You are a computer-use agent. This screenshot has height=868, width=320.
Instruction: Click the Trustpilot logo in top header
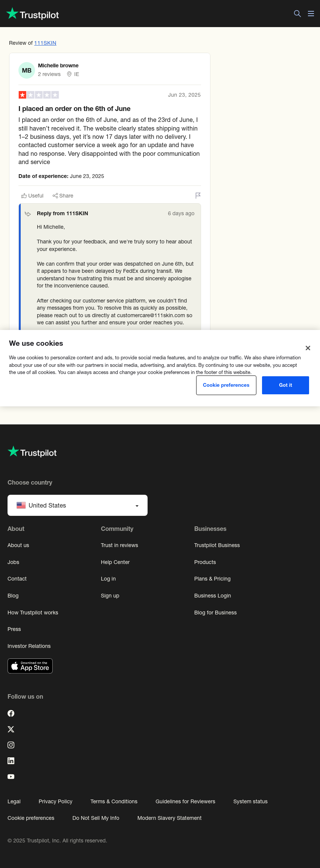coord(33,14)
